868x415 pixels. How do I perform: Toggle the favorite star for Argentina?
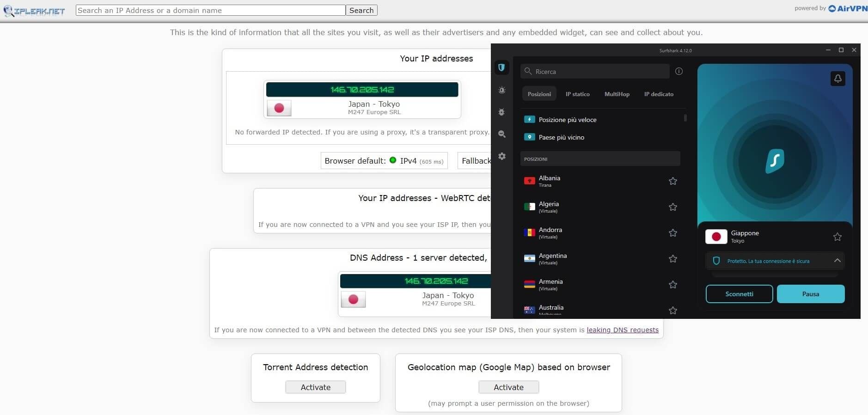(x=672, y=259)
